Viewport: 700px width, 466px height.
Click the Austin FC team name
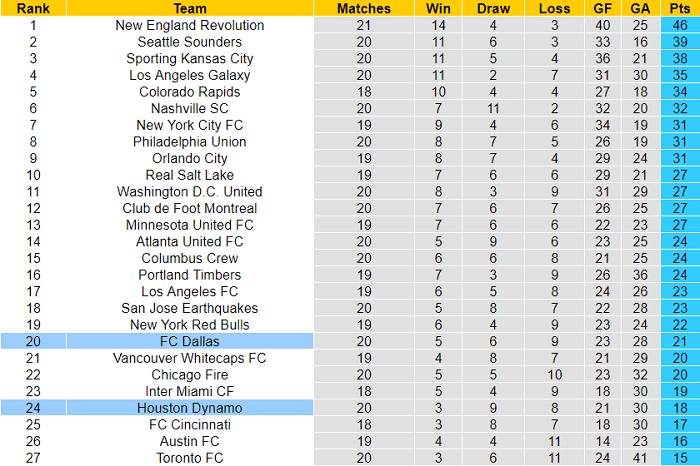[x=190, y=441]
